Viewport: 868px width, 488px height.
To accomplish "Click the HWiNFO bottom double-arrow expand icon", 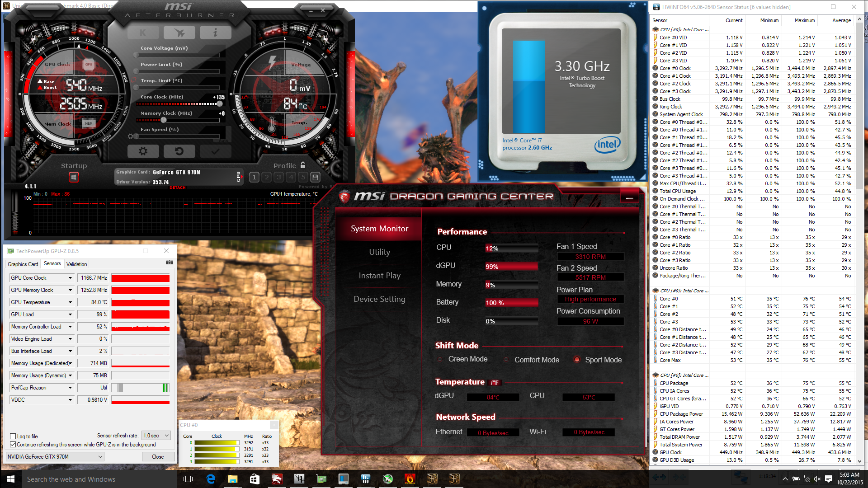I will tap(659, 477).
